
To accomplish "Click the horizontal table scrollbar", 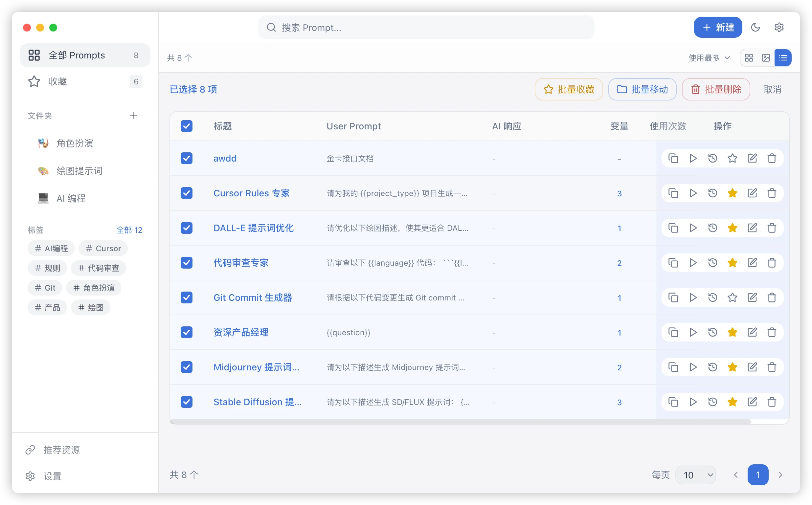I will coord(461,422).
